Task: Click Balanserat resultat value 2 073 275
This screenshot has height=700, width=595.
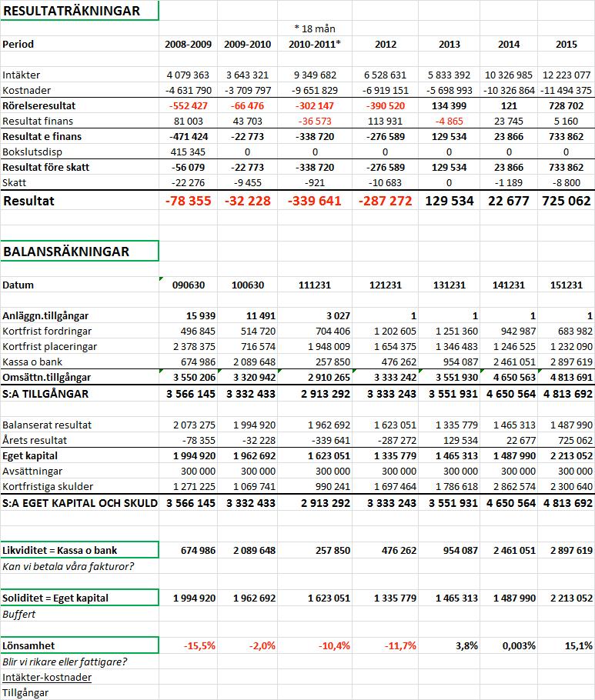Action: click(194, 425)
